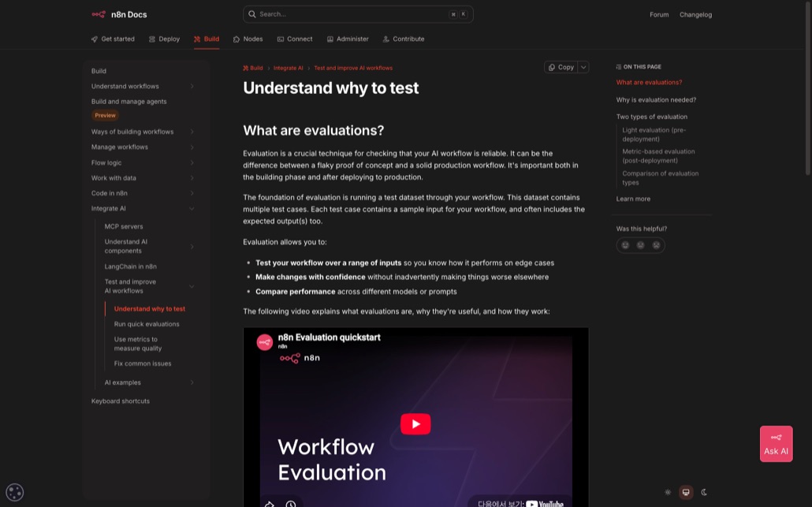Open Copy options dropdown arrow
812x507 pixels.
583,67
